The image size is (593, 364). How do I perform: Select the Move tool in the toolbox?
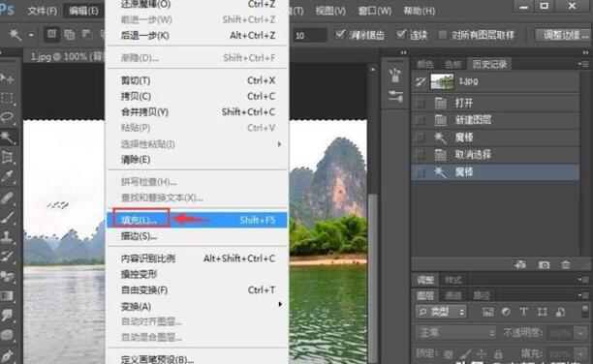click(x=7, y=77)
